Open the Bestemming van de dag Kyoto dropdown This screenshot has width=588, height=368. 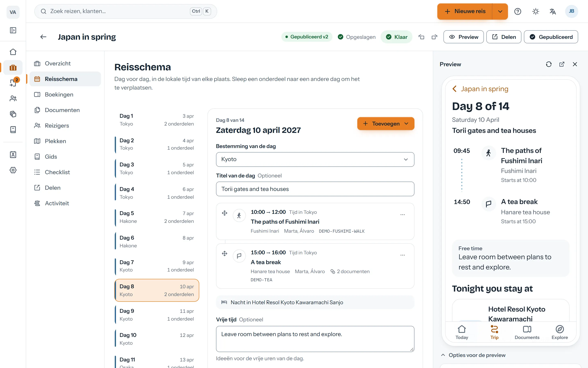pos(315,159)
